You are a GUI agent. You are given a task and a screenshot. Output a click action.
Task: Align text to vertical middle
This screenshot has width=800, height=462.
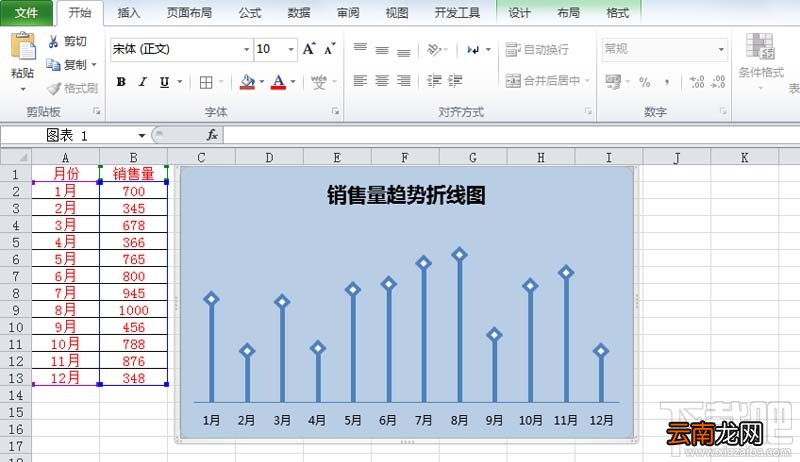click(382, 49)
